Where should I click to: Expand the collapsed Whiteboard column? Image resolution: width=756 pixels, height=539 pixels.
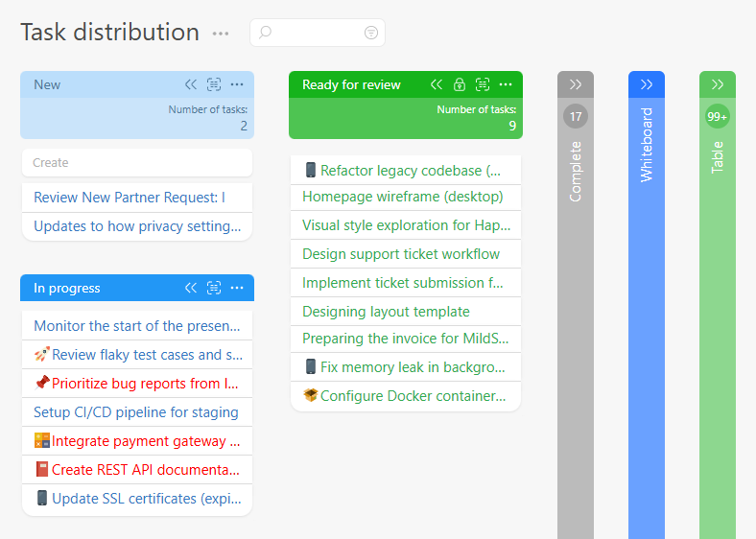click(647, 84)
